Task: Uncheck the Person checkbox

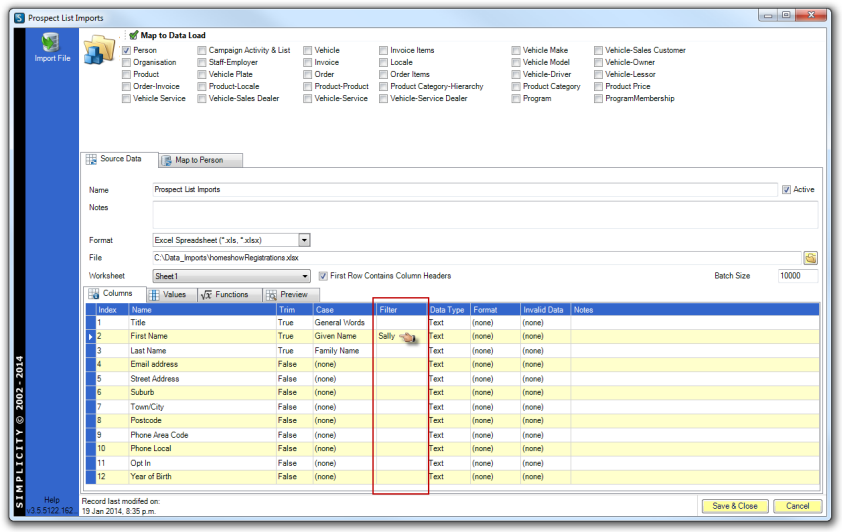Action: [126, 50]
